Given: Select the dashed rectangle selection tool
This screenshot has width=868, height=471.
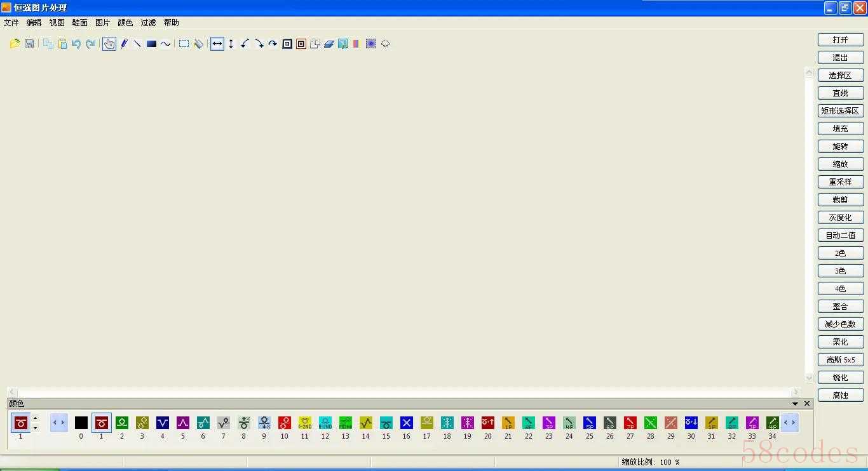Looking at the screenshot, I should (184, 44).
